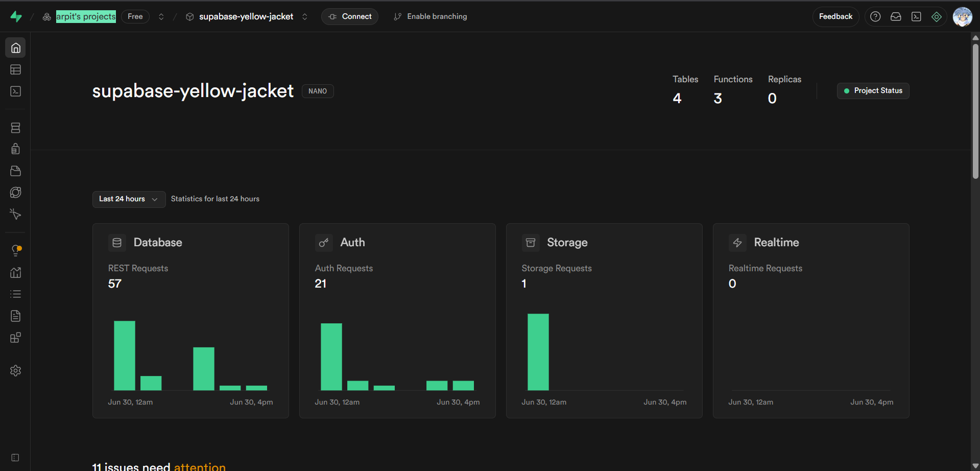The width and height of the screenshot is (980, 471).
Task: Click the Auth card's key icon
Action: click(x=324, y=243)
